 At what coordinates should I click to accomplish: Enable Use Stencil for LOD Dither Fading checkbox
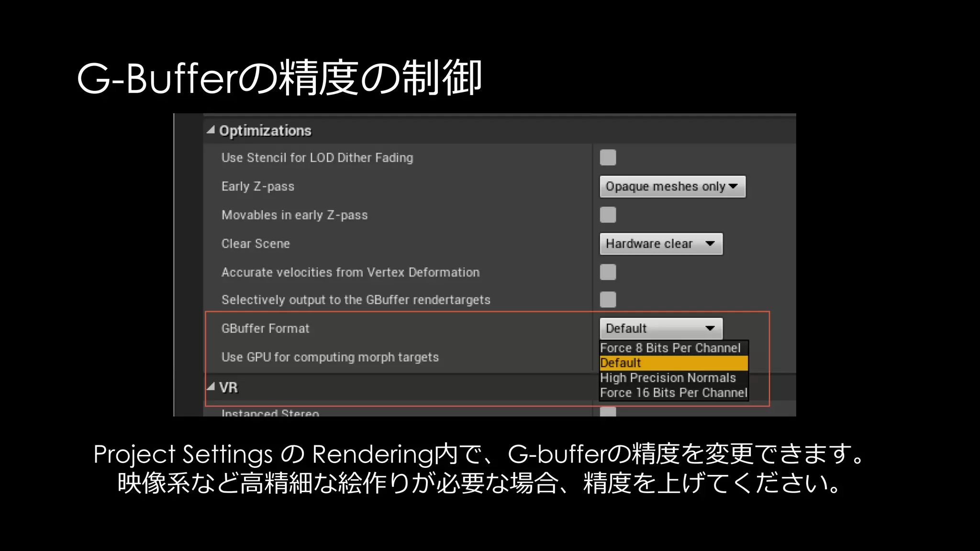click(608, 157)
